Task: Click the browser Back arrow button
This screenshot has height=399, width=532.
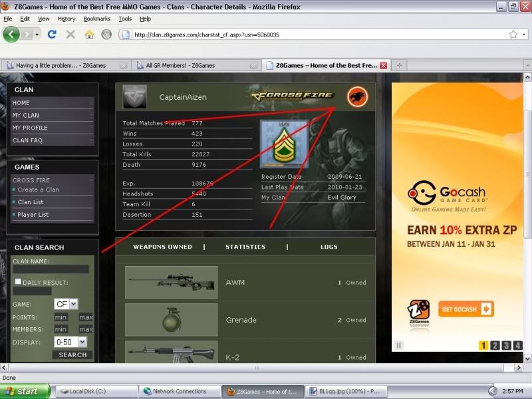Action: 13,34
